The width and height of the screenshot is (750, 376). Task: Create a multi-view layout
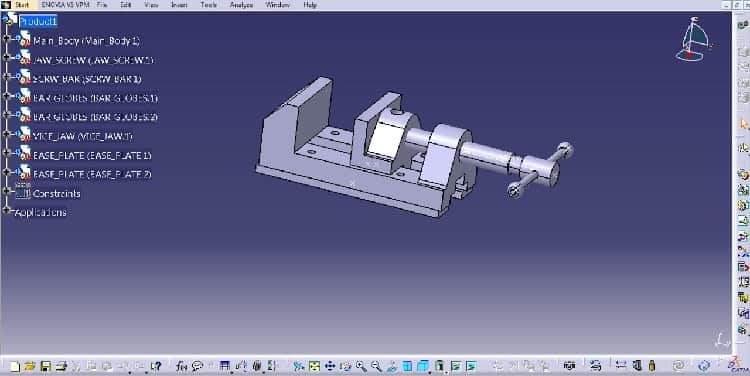click(x=407, y=366)
